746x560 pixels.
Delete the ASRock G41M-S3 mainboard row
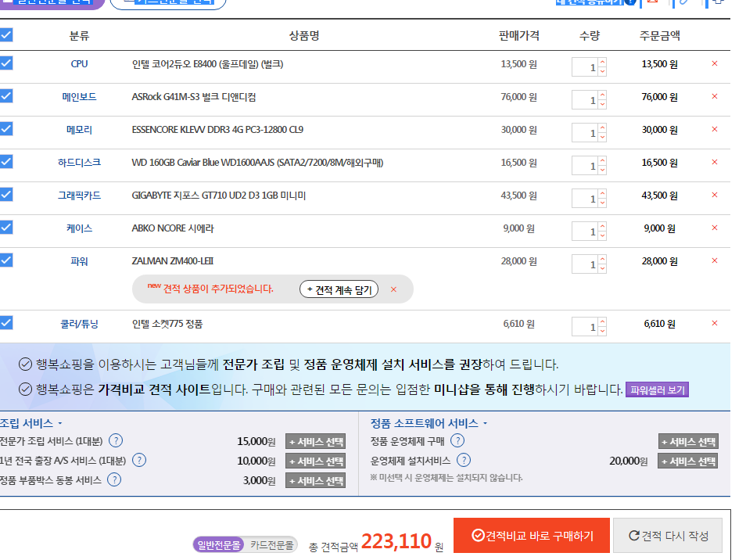click(714, 97)
